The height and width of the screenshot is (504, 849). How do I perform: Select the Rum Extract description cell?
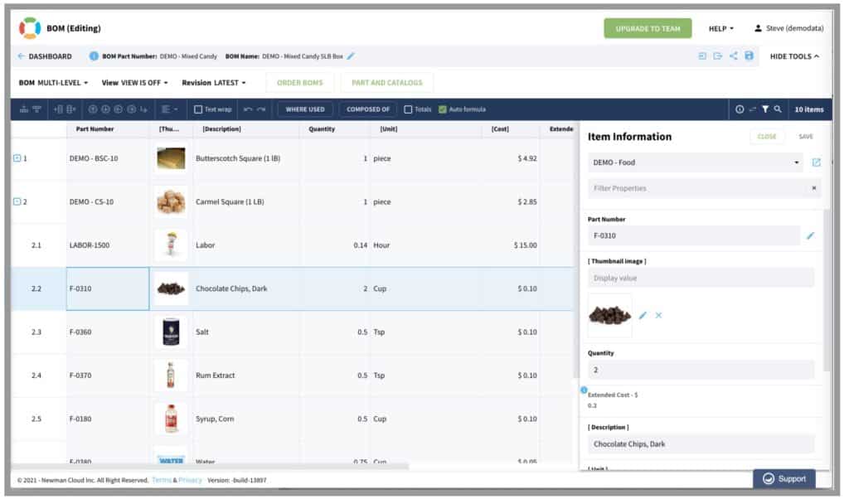(x=245, y=376)
